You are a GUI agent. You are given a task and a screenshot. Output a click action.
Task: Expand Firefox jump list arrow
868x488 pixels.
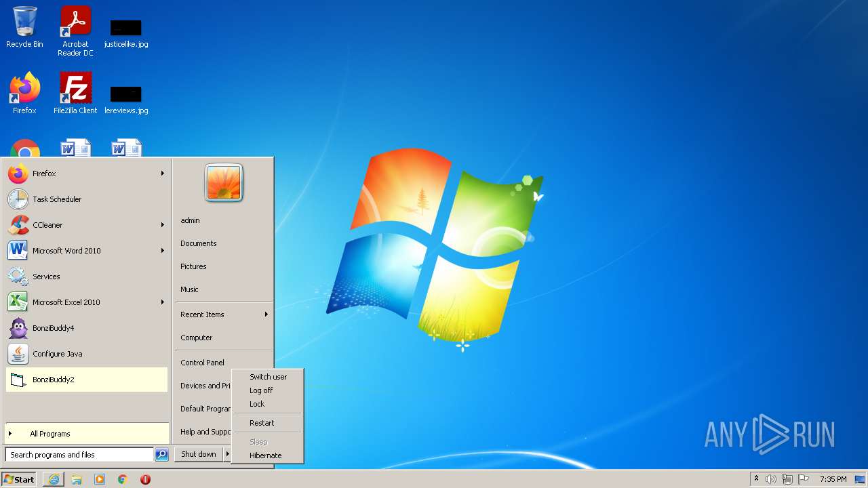coord(163,174)
